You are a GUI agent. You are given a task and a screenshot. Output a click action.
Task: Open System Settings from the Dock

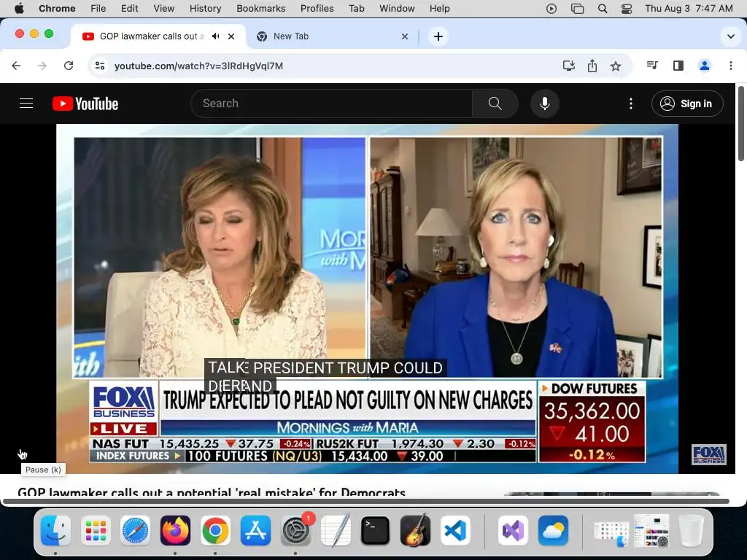coord(295,530)
